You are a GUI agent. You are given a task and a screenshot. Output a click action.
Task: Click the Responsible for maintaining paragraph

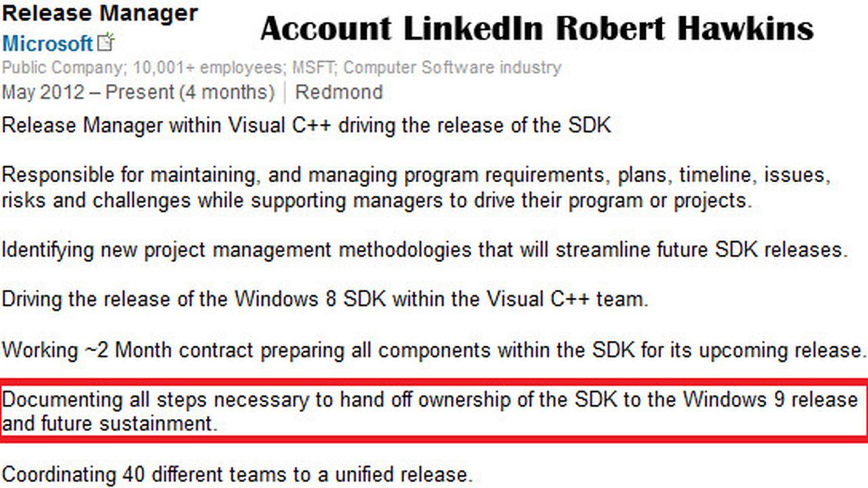(416, 188)
